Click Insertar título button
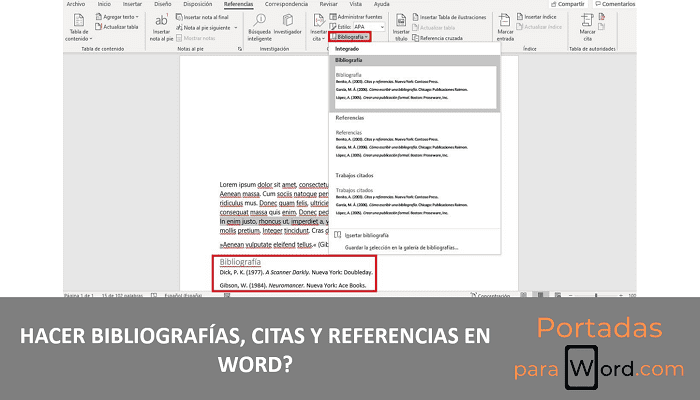Screen dimensions: 700x400 401,27
